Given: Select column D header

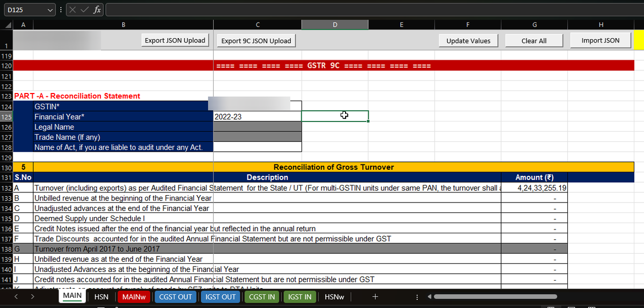Looking at the screenshot, I should 335,24.
